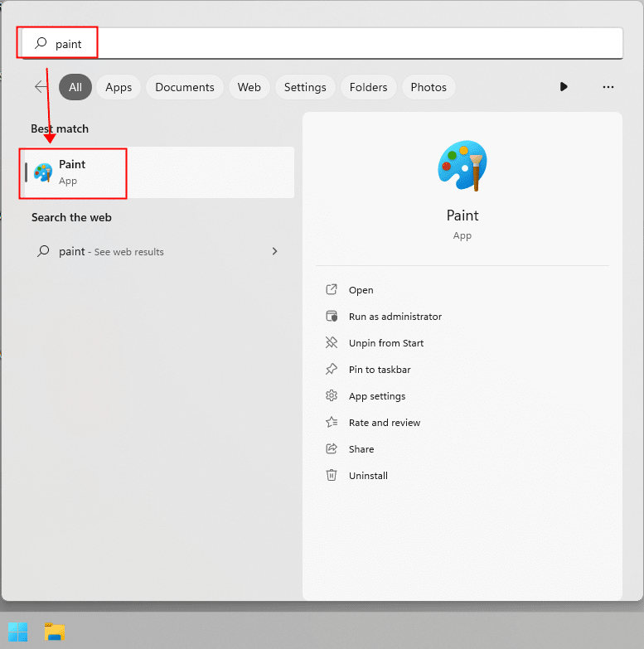Select the Web filter tab

(x=249, y=87)
